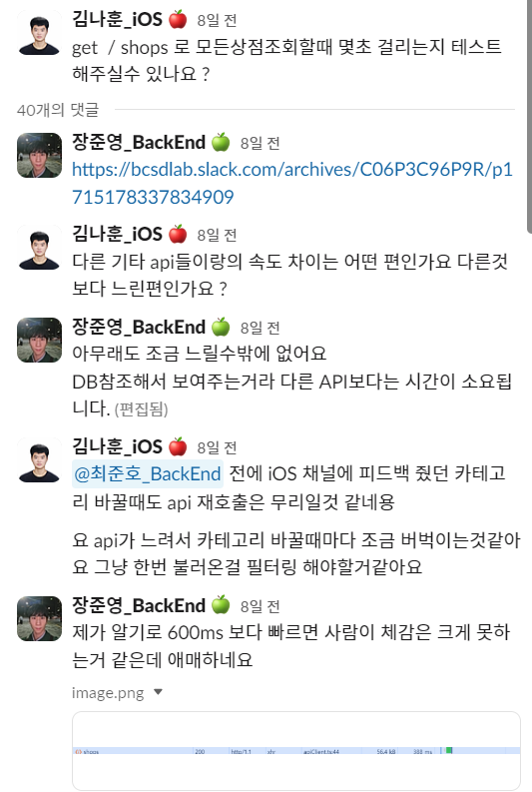Open 김나훈_iOS avatar beside the @최준호_BackEnd mention message

pyautogui.click(x=39, y=459)
